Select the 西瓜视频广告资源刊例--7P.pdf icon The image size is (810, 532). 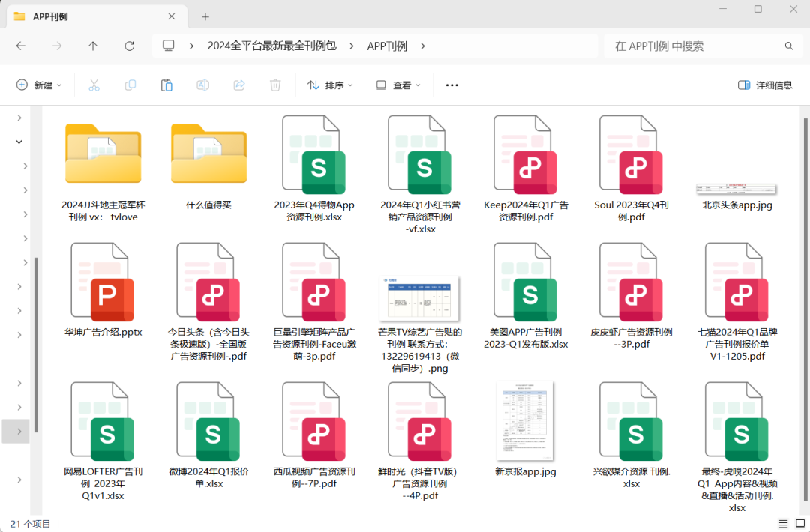[x=314, y=422]
